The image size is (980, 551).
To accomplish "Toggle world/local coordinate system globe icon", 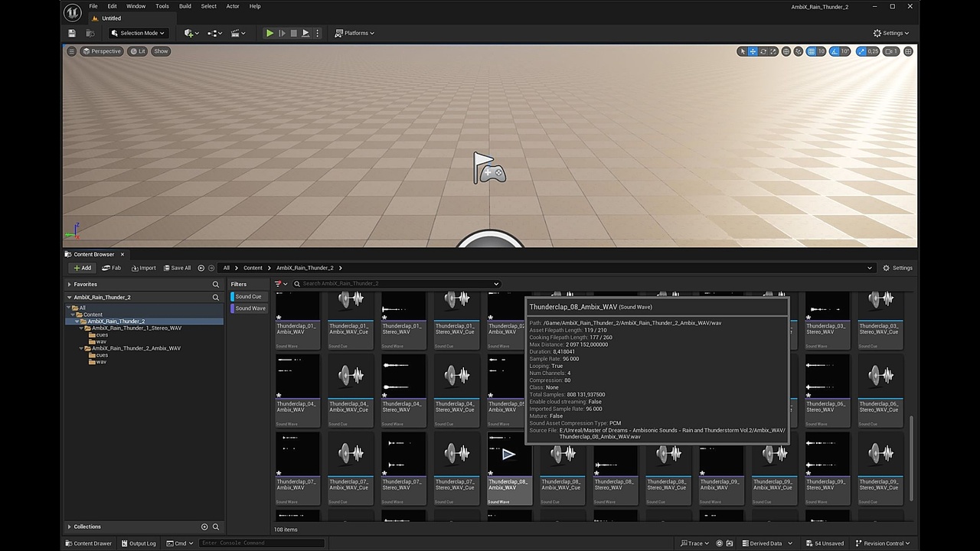I will click(786, 51).
